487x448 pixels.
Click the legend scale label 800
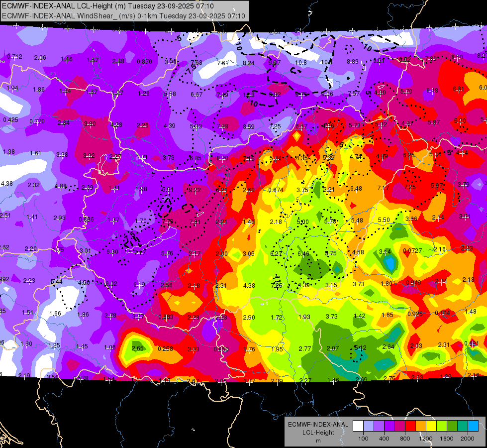[x=405, y=439]
